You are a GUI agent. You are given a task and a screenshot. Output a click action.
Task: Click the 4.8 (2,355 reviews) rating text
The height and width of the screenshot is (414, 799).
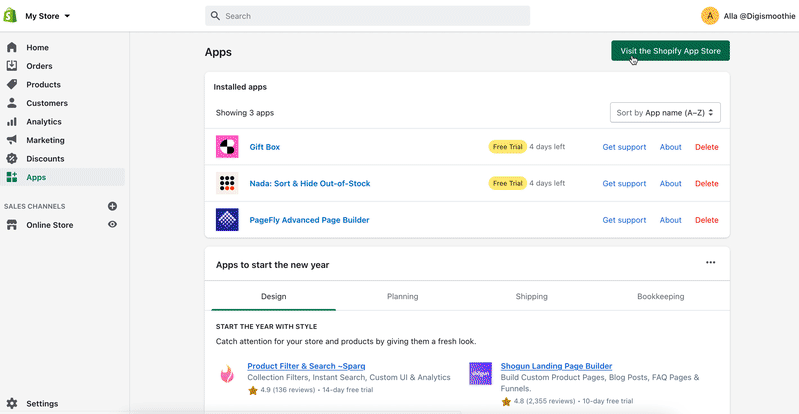[545, 401]
